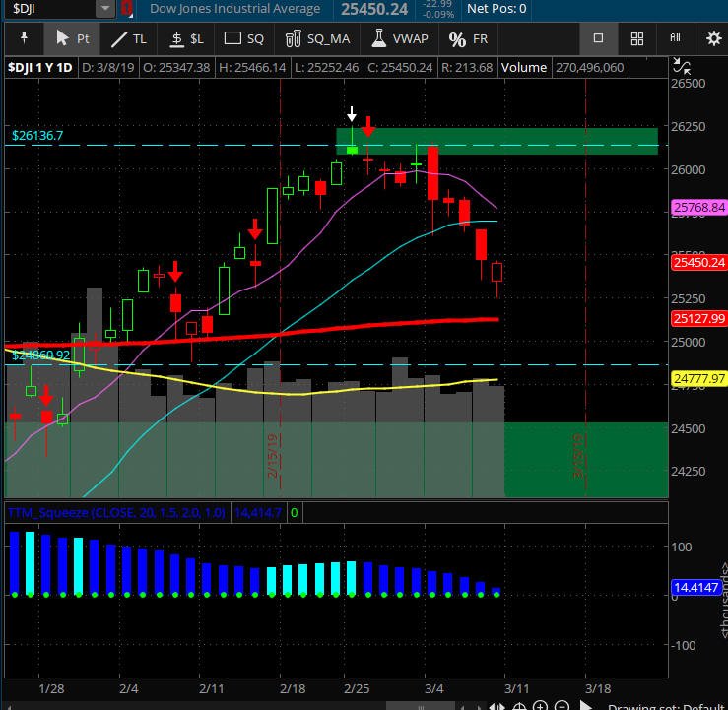This screenshot has width=728, height=710.
Task: Click the Dow Jones Industrial Average description
Action: pos(234,8)
